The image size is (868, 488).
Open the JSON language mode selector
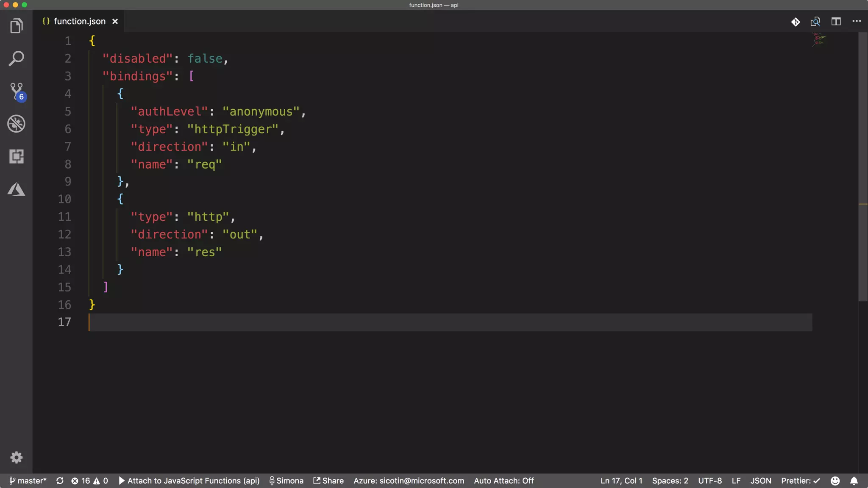pos(761,480)
